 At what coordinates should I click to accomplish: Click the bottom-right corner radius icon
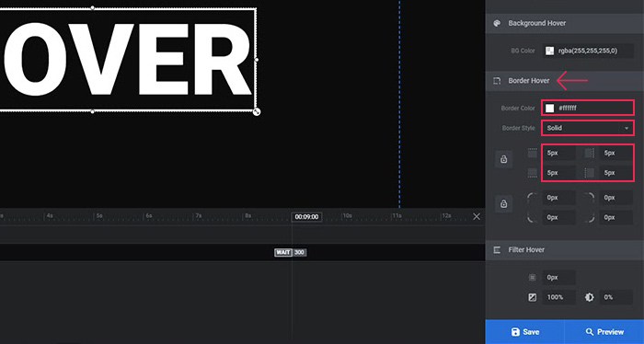[x=590, y=218]
